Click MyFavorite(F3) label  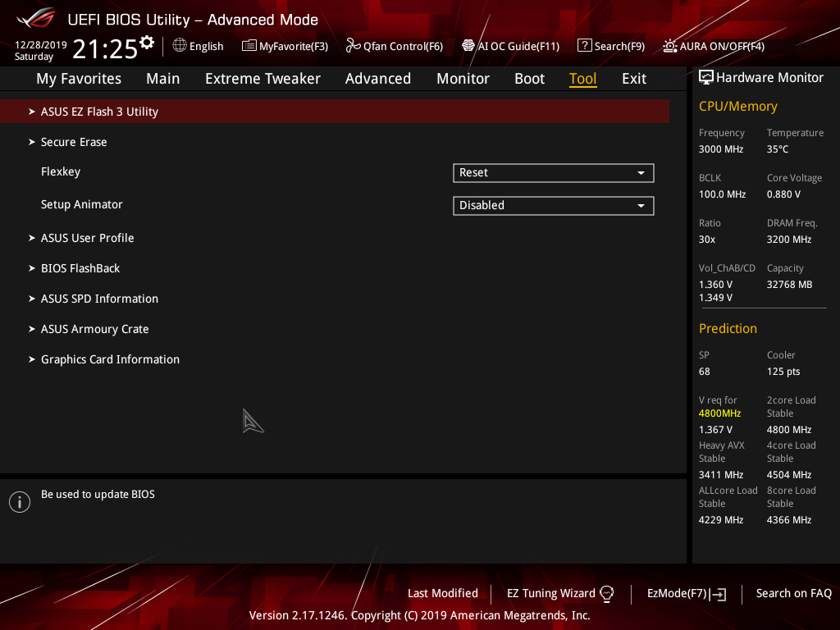[x=294, y=46]
